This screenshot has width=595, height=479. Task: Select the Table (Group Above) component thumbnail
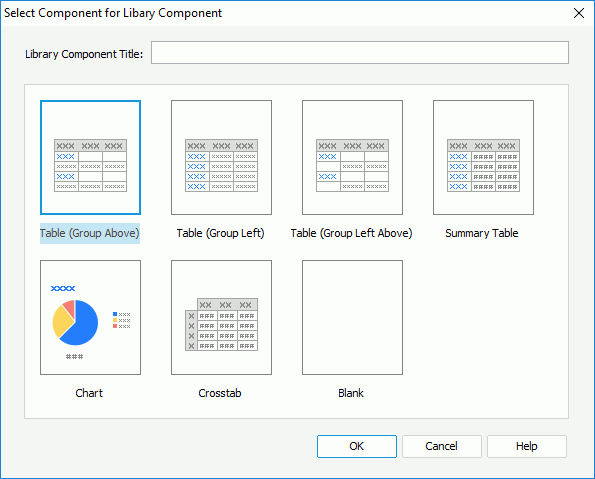point(90,158)
